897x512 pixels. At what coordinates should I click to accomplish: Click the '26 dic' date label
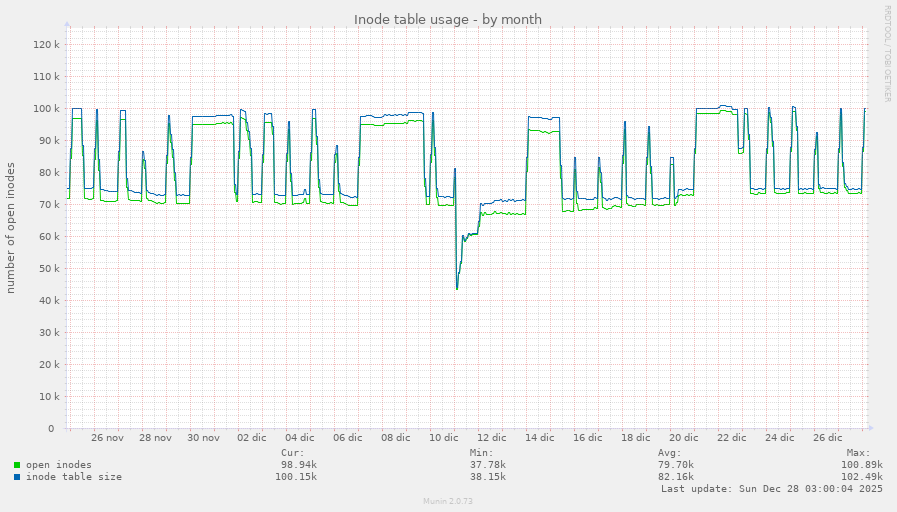click(828, 438)
